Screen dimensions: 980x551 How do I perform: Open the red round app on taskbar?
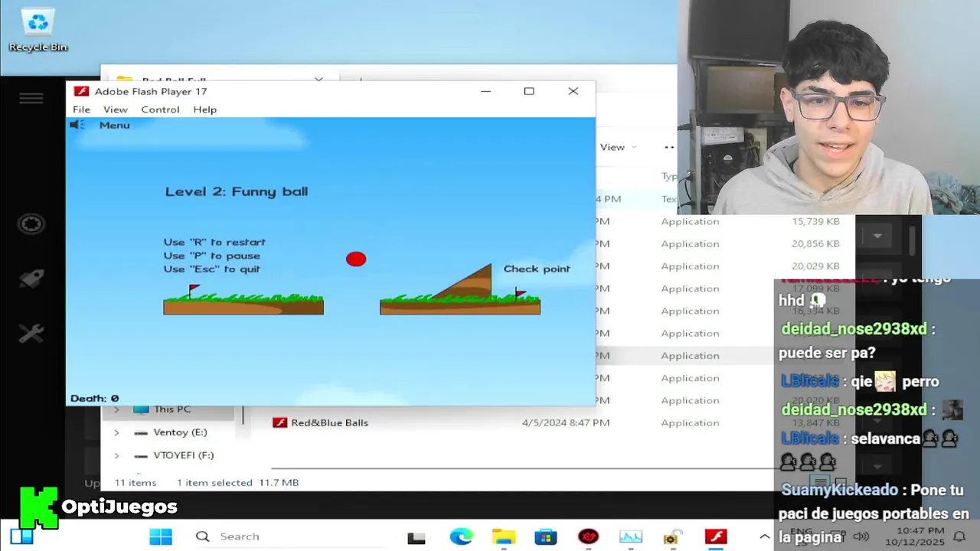(588, 536)
